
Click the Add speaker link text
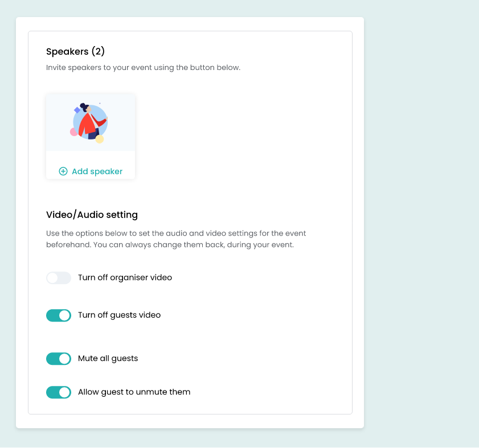click(97, 171)
